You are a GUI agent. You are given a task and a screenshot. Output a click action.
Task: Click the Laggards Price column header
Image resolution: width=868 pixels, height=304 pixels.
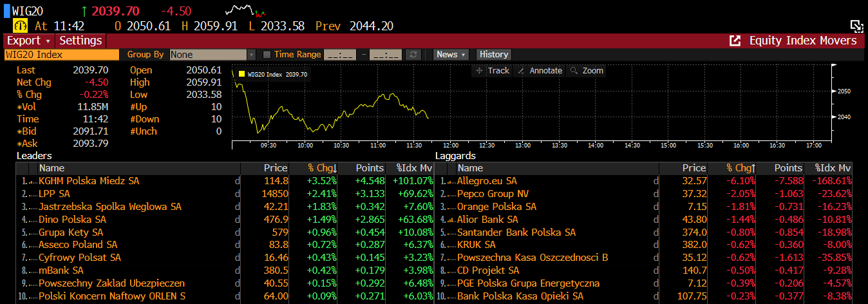click(x=684, y=168)
